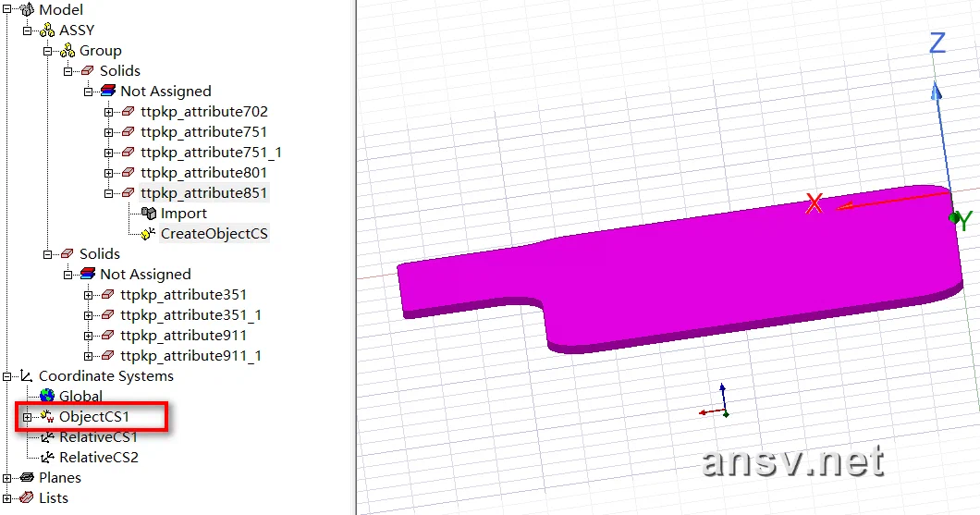This screenshot has height=515, width=980.
Task: Select ttpkp_attribute911 in the tree
Action: point(183,335)
